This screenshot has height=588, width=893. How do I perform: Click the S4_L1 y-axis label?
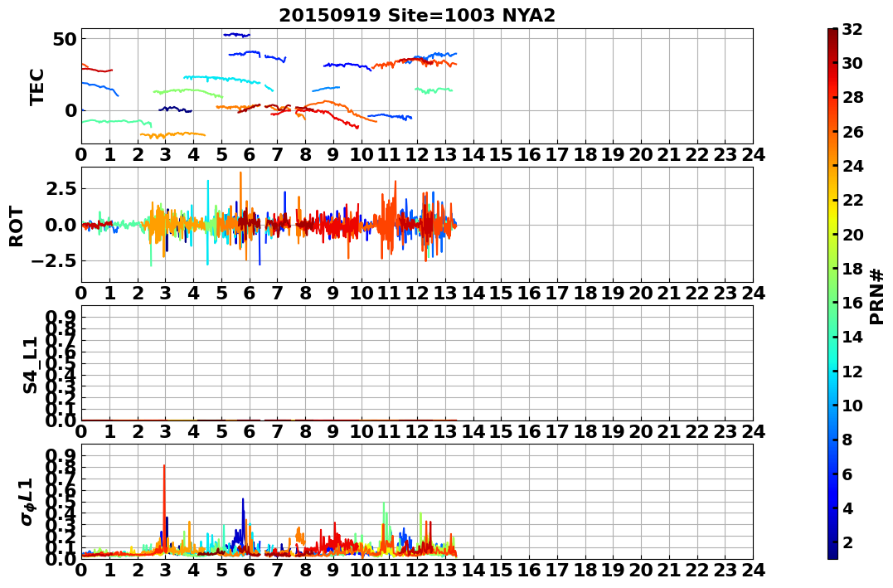30,365
